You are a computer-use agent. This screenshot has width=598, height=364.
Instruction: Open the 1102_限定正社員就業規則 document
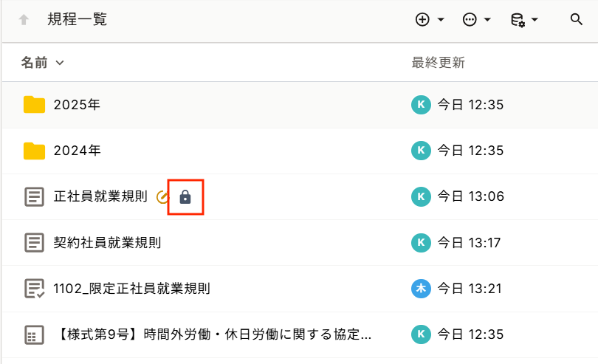click(131, 289)
